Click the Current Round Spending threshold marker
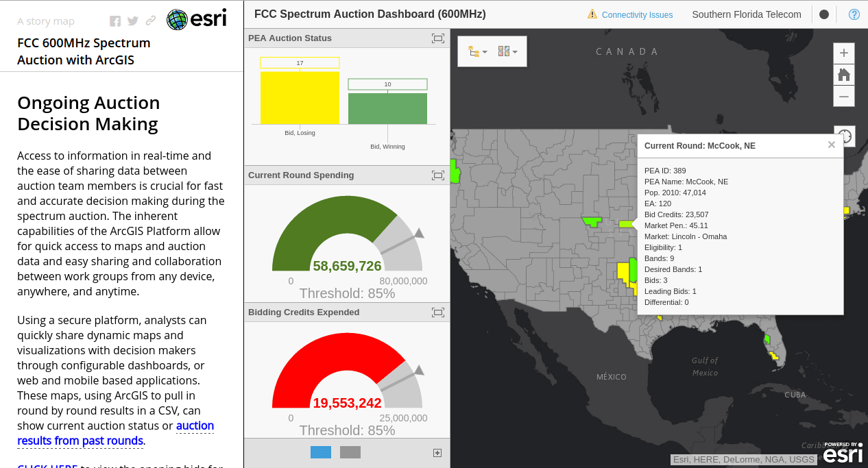The width and height of the screenshot is (868, 468). pyautogui.click(x=418, y=234)
